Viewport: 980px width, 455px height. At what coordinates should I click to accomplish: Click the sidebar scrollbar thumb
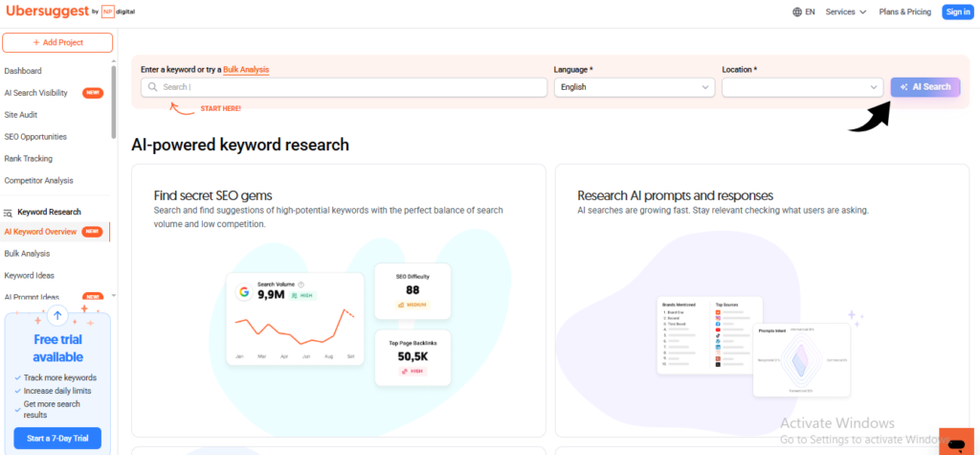tap(113, 102)
